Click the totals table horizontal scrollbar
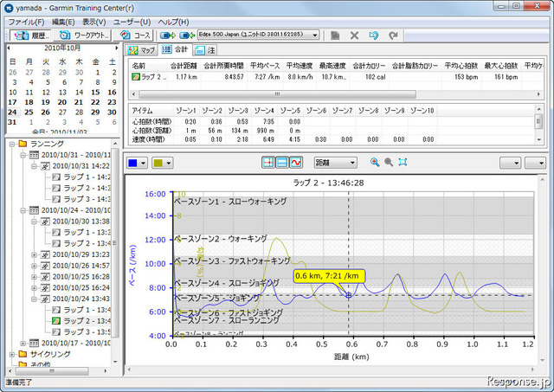 point(277,94)
